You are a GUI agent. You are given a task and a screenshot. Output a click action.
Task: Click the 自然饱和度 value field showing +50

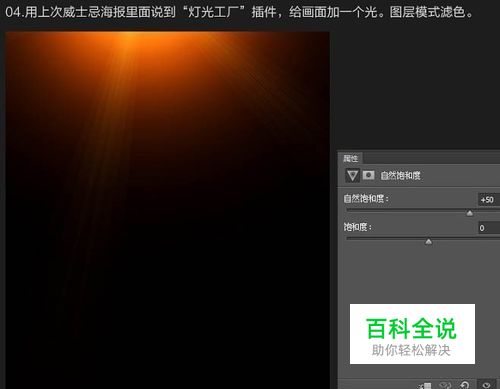[489, 200]
